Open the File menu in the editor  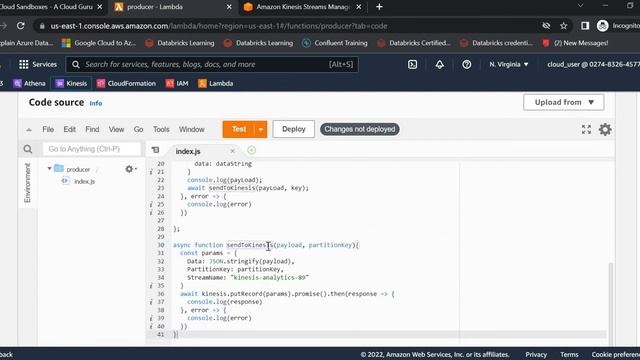[48, 129]
